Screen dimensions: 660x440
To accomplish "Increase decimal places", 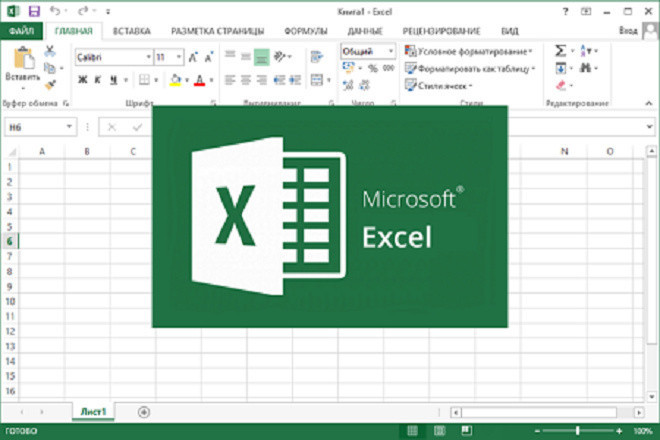I will (348, 85).
